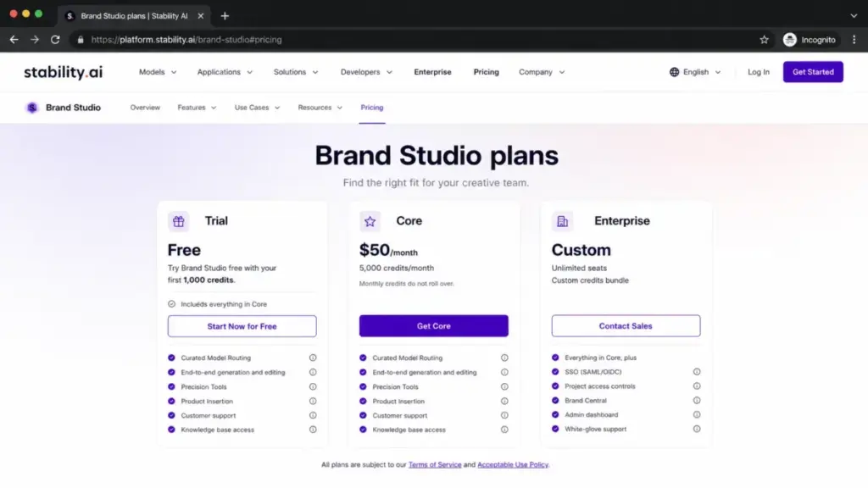
Task: View info about Project access controls
Action: pyautogui.click(x=697, y=386)
